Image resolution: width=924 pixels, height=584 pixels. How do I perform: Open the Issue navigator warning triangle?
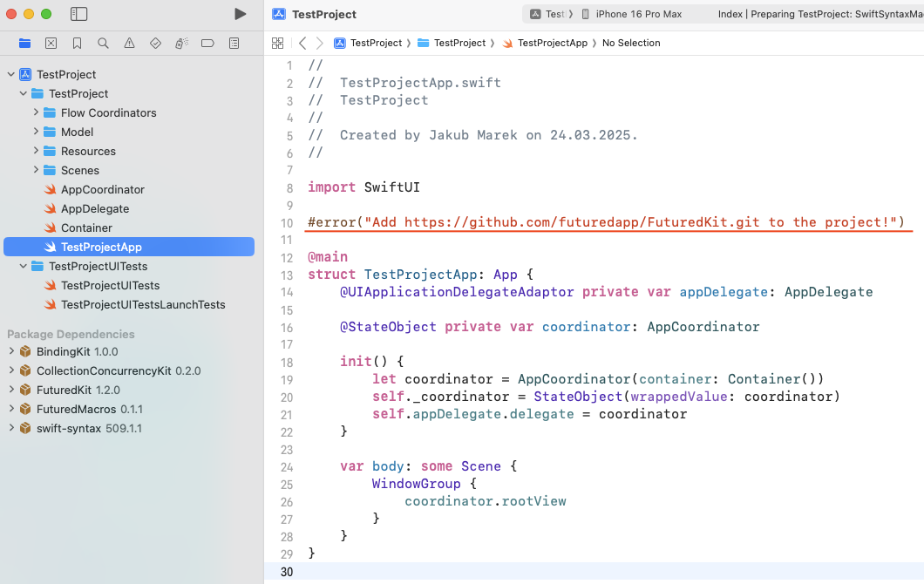(129, 43)
